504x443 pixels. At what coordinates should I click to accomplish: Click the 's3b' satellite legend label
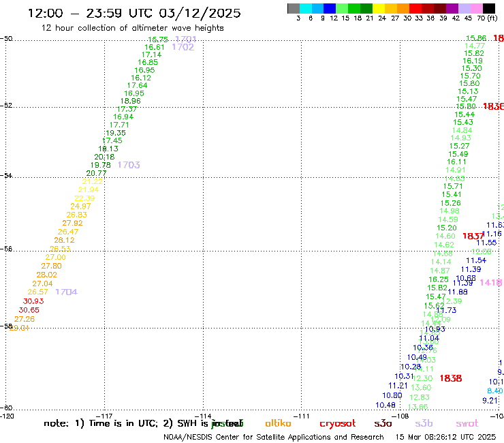424,423
